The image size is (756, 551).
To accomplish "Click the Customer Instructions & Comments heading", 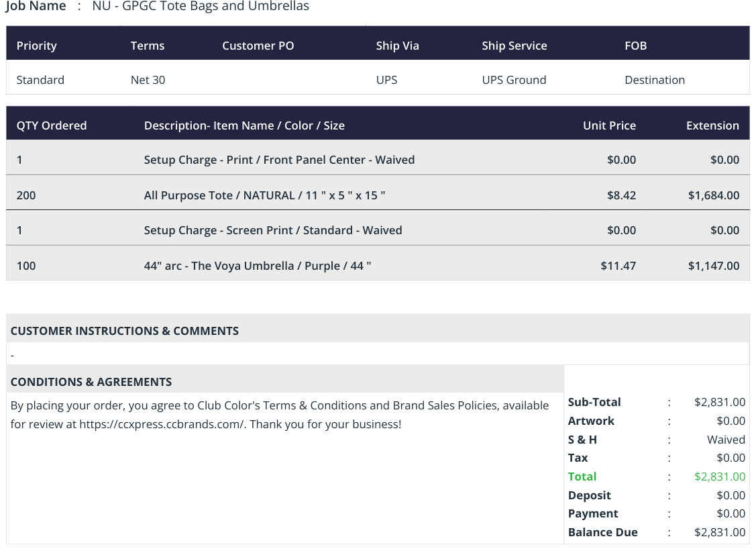I will [124, 331].
